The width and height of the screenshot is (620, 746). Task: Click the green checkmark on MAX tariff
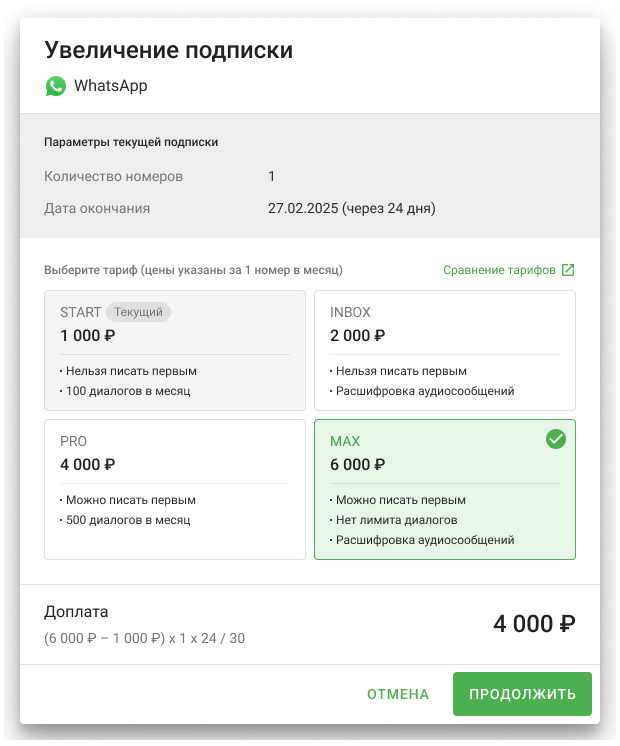[x=556, y=440]
